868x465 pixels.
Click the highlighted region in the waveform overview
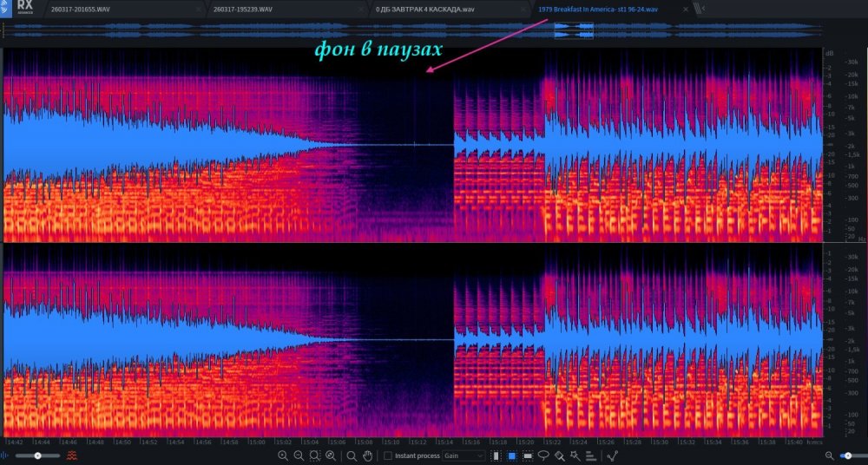[574, 30]
